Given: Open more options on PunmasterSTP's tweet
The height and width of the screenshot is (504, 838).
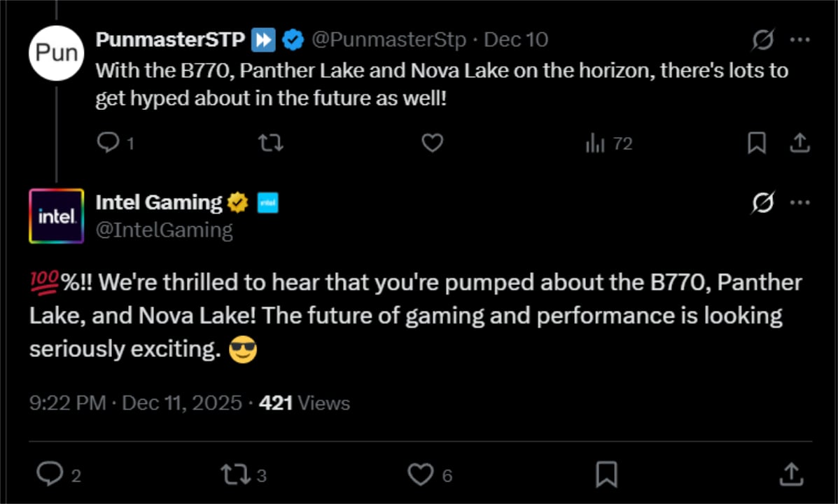Looking at the screenshot, I should point(800,40).
